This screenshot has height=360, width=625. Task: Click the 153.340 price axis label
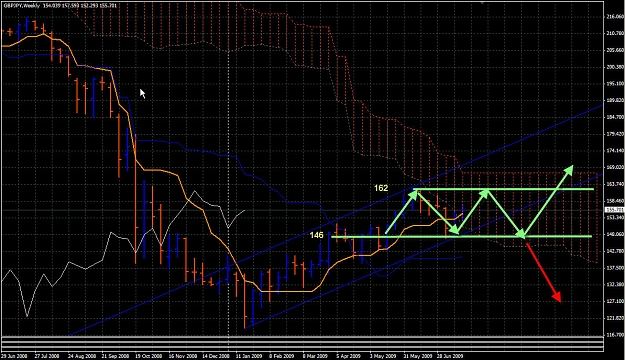(615, 217)
